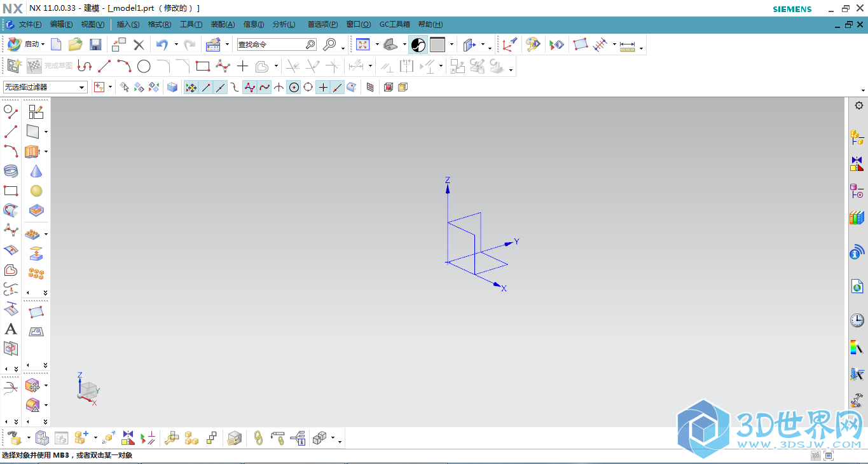This screenshot has width=868, height=464.
Task: Expand the Add Component dropdown arrow
Action: (95, 438)
